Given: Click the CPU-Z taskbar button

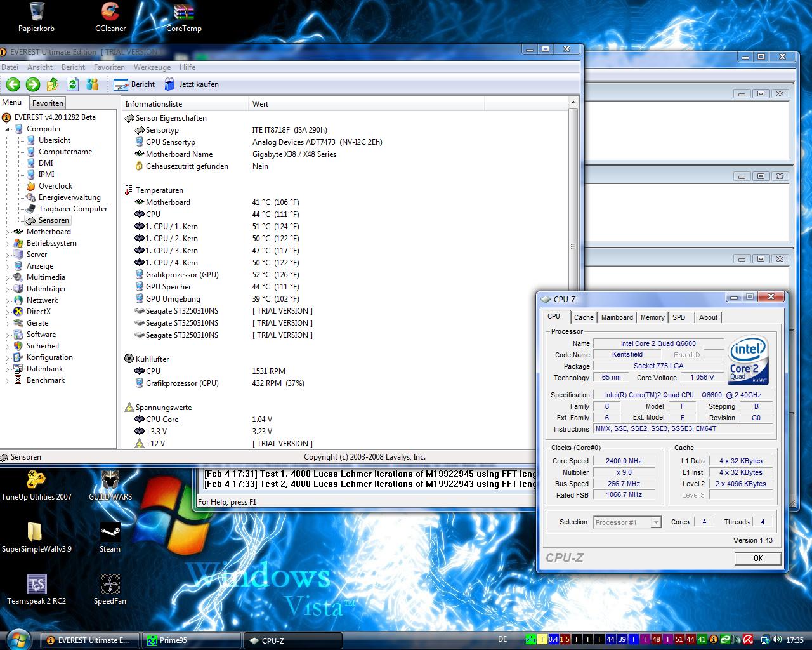Looking at the screenshot, I should click(292, 640).
